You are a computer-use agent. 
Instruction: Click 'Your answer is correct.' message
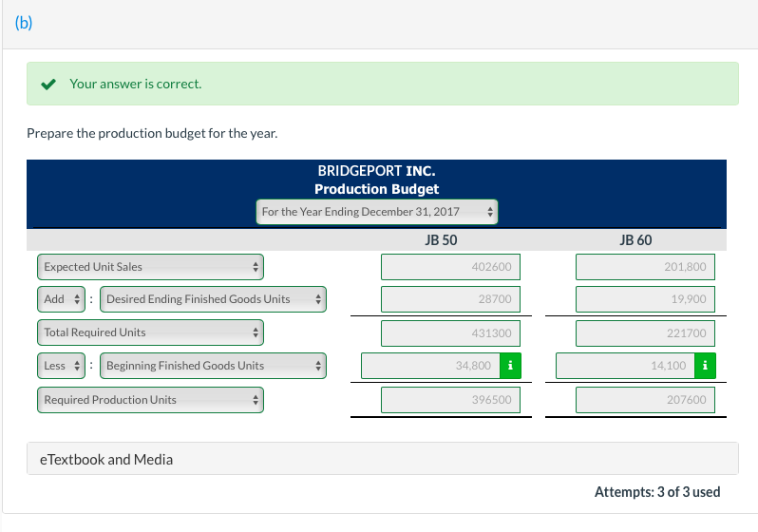135,85
